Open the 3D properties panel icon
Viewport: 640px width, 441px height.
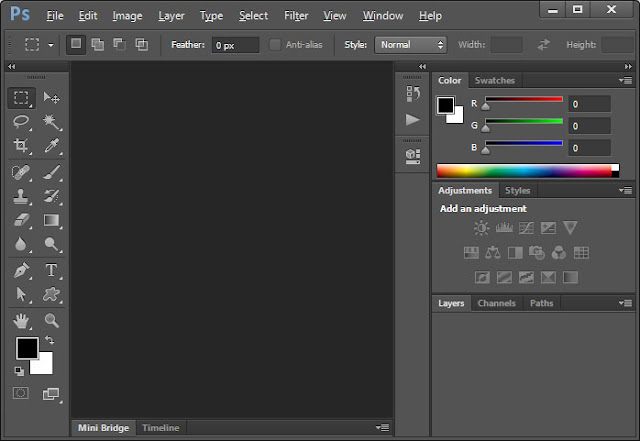[413, 156]
